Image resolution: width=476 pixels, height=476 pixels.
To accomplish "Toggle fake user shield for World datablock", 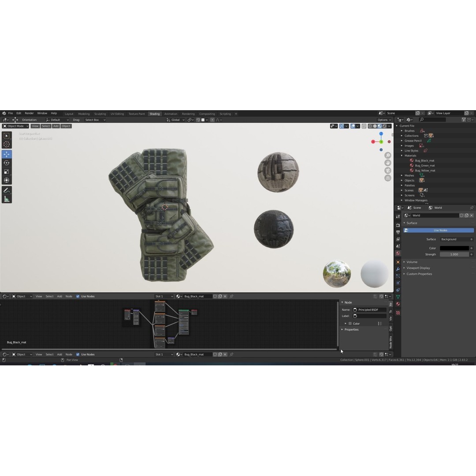I will point(461,216).
